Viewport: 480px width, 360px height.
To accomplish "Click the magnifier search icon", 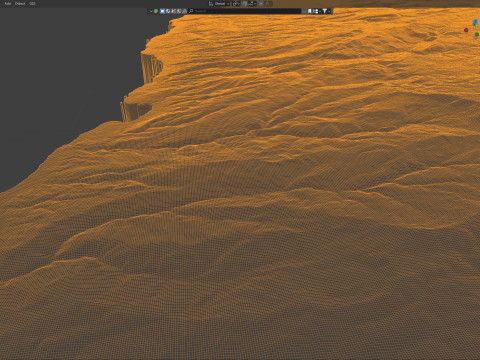I will click(x=191, y=11).
